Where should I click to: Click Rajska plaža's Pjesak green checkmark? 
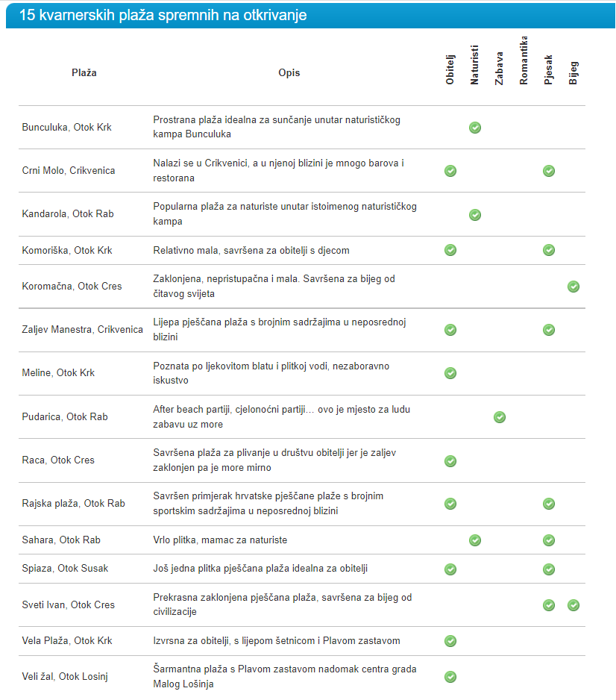pyautogui.click(x=549, y=504)
